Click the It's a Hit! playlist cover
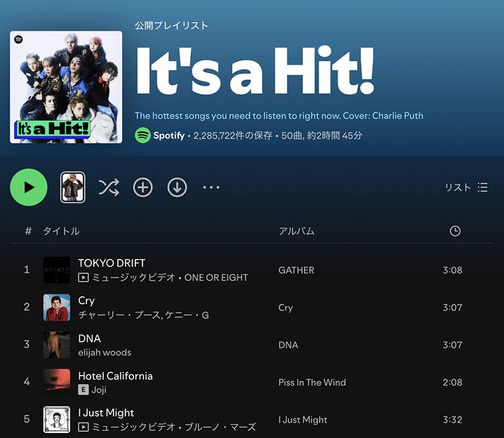 (x=66, y=87)
